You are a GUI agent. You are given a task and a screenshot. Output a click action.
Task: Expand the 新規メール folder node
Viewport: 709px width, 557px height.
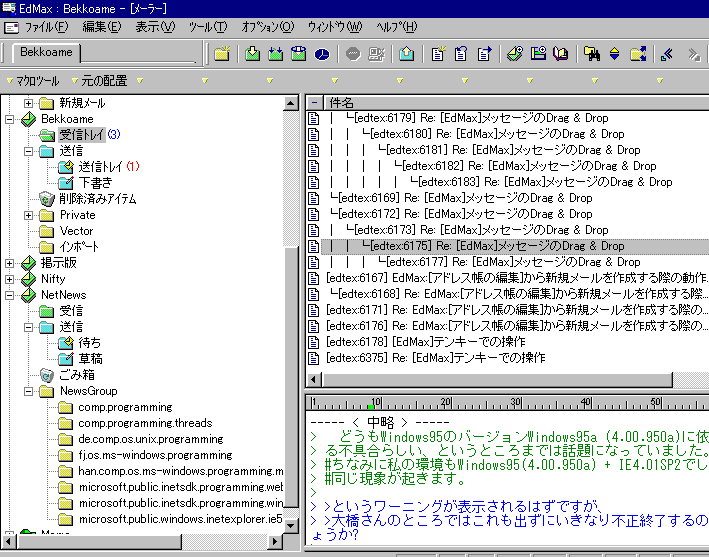pos(28,104)
